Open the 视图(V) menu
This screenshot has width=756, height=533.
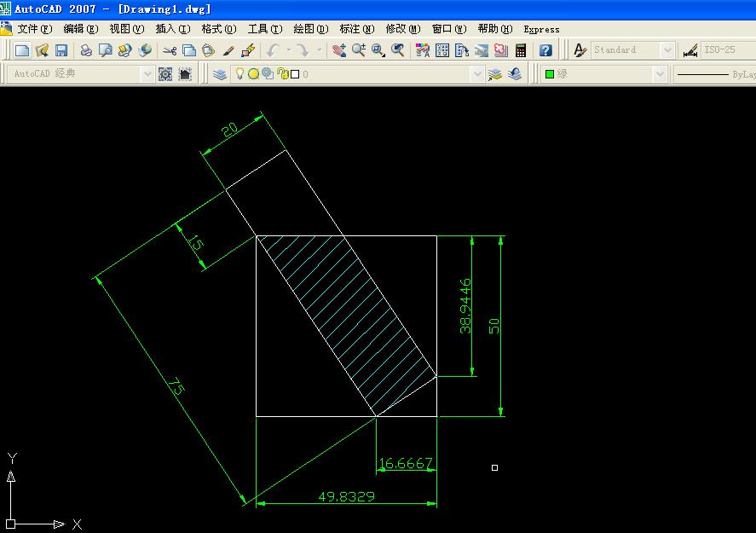pos(127,29)
